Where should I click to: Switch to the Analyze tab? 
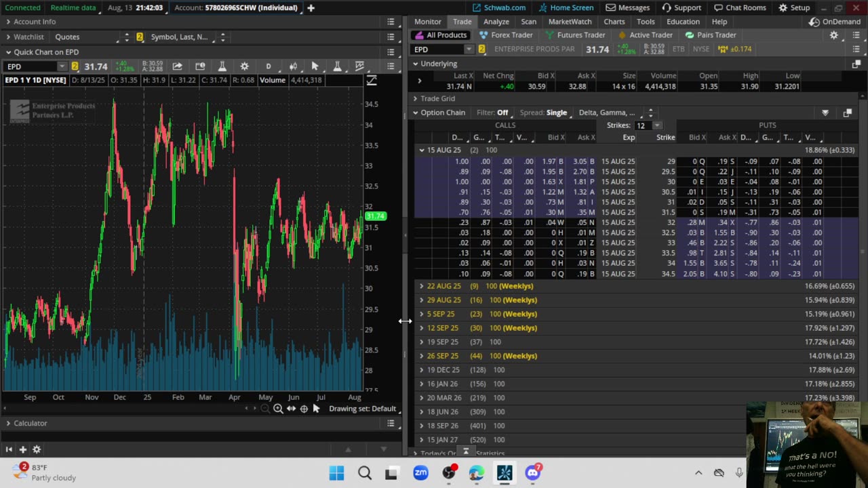pos(496,22)
